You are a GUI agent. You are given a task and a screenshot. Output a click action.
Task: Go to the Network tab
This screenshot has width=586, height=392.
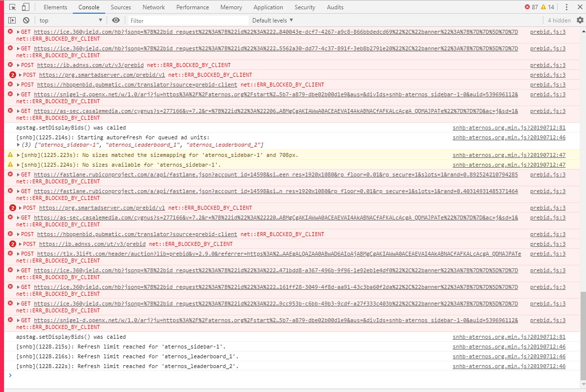(x=154, y=7)
